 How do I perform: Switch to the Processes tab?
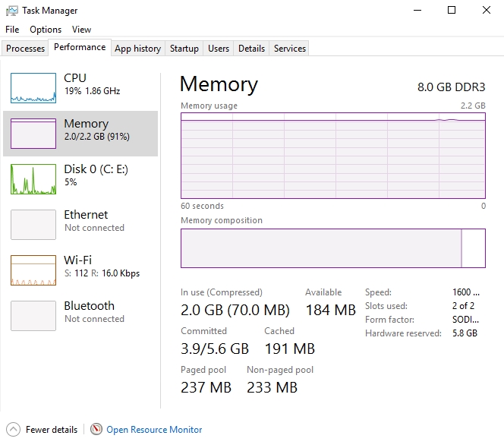tap(25, 49)
